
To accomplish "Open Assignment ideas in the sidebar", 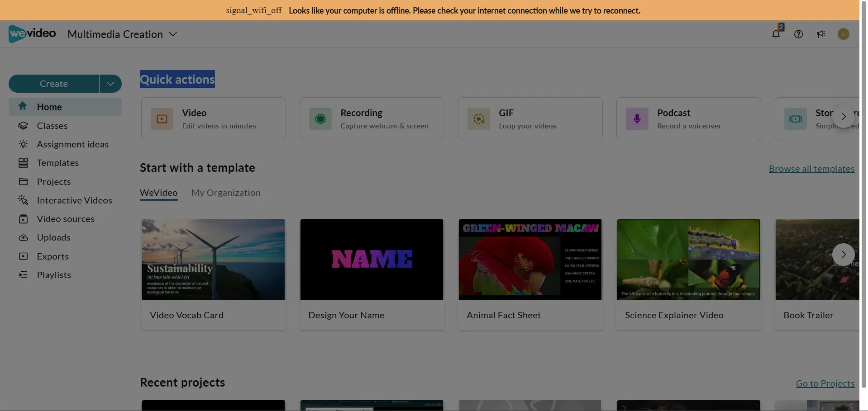I will (65, 144).
